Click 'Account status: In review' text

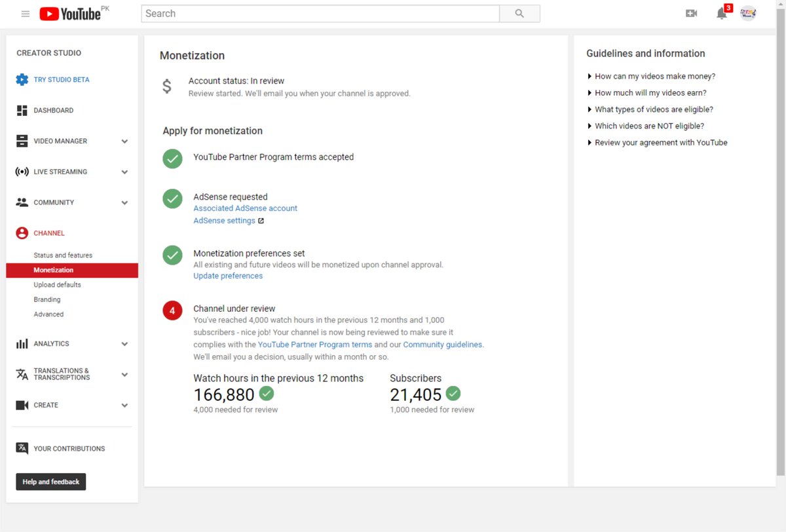tap(236, 81)
